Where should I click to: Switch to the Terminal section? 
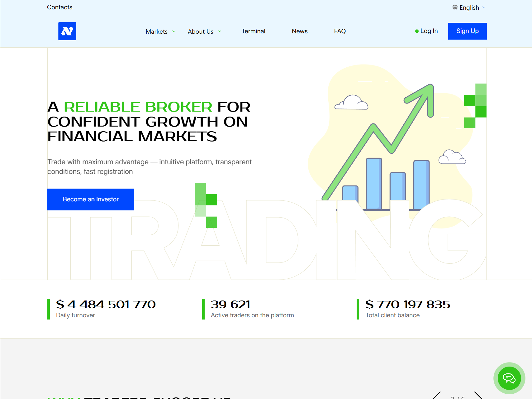[x=253, y=31]
